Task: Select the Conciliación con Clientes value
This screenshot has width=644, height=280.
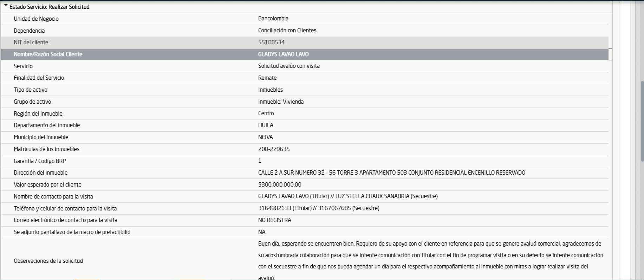Action: (287, 31)
